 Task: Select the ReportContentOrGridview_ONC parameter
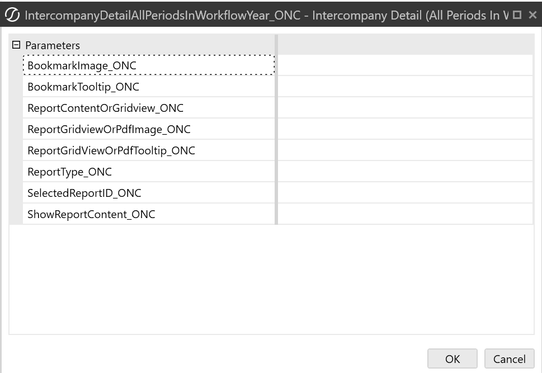[x=149, y=108]
